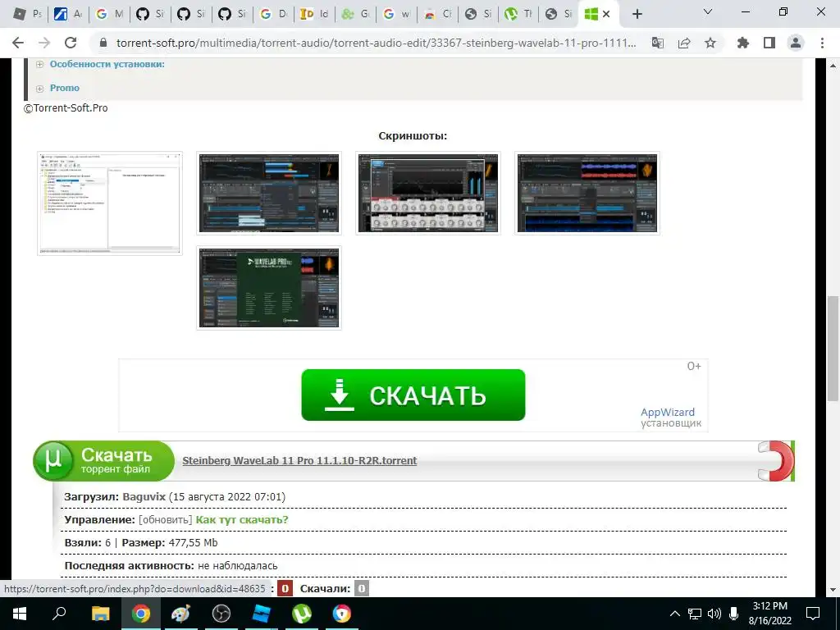Open the WaveLab Pro splash screenshot
Image resolution: width=840 pixels, height=630 pixels.
click(269, 288)
